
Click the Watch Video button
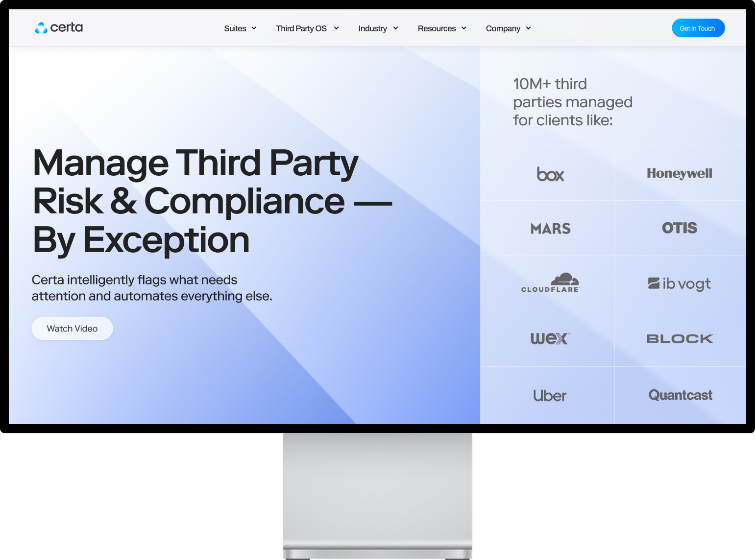pos(72,328)
